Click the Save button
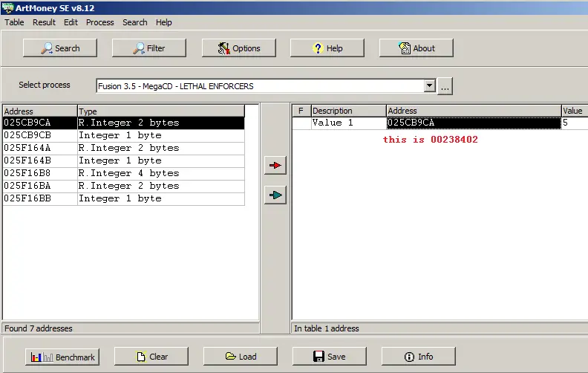This screenshot has width=588, height=373. point(329,357)
